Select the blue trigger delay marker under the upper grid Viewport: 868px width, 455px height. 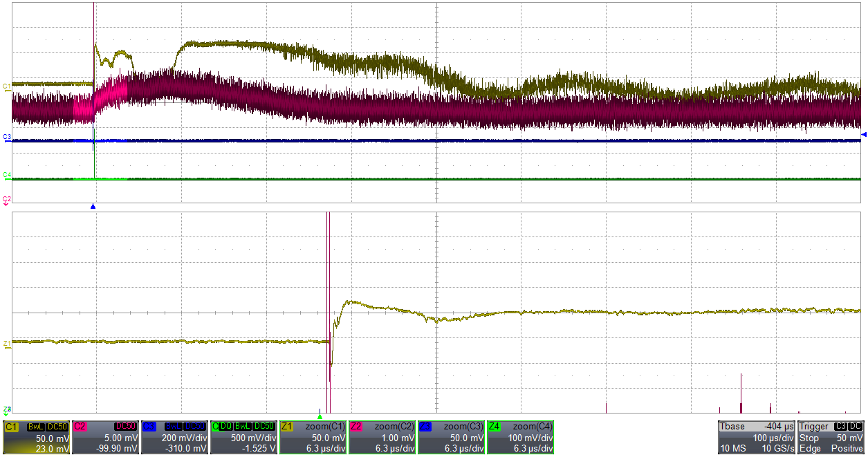pos(93,207)
